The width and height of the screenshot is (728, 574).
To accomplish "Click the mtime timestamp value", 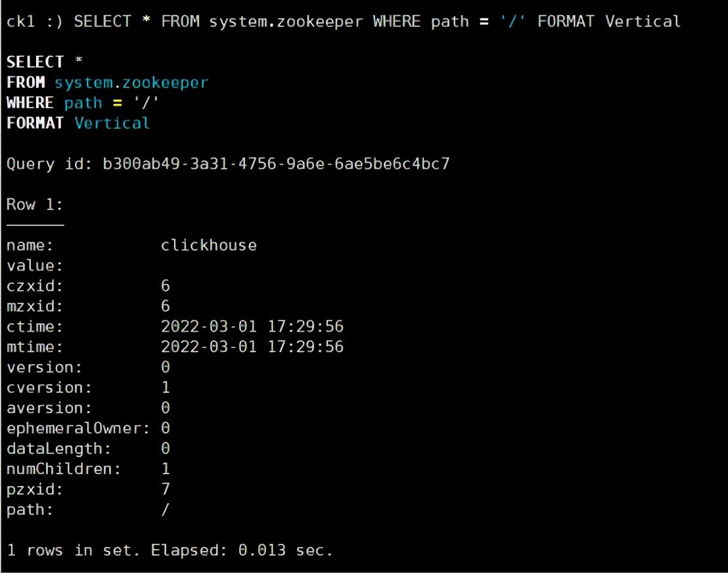I will click(252, 347).
